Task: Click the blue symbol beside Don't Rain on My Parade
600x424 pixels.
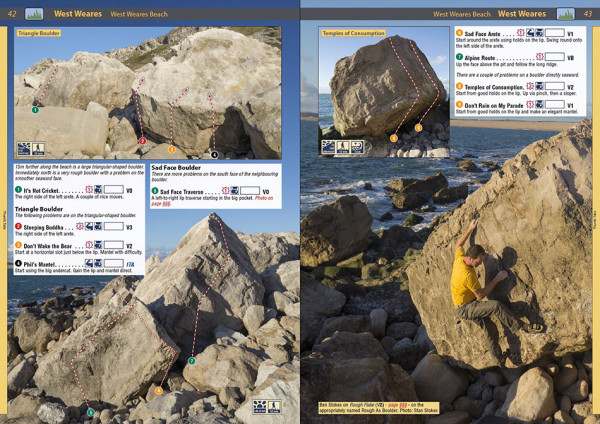Action: (539, 104)
